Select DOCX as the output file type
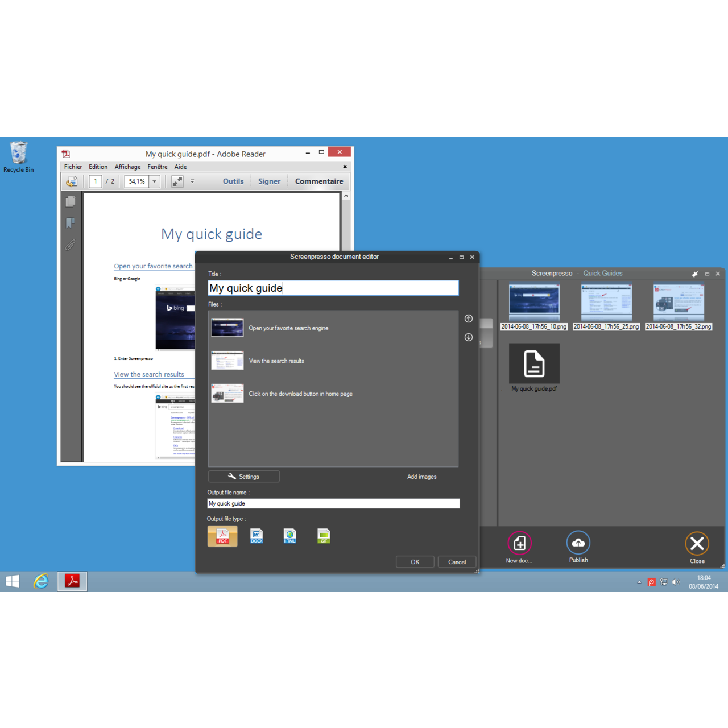Viewport: 728px width, 728px height. click(256, 536)
